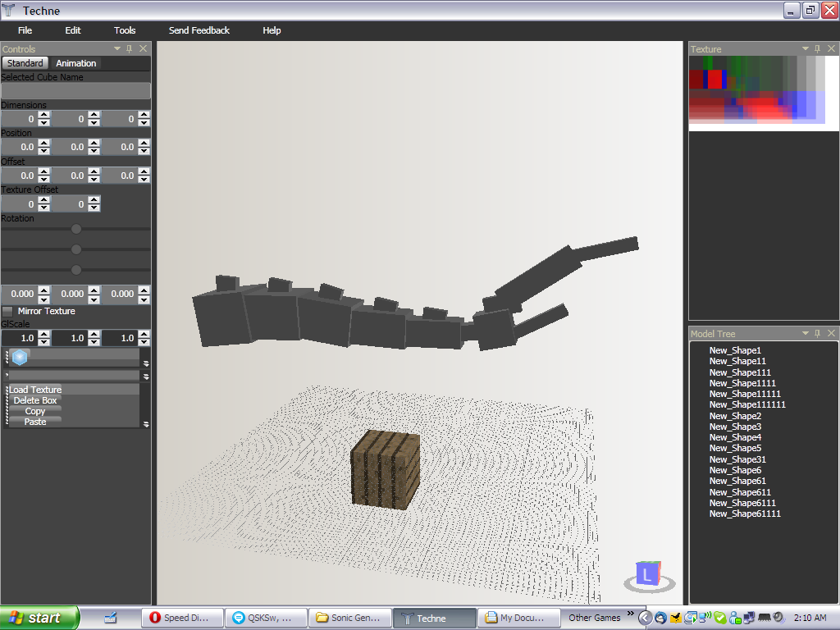Open the Sonic Gen folder from the taskbar
The height and width of the screenshot is (630, 840).
coord(350,618)
